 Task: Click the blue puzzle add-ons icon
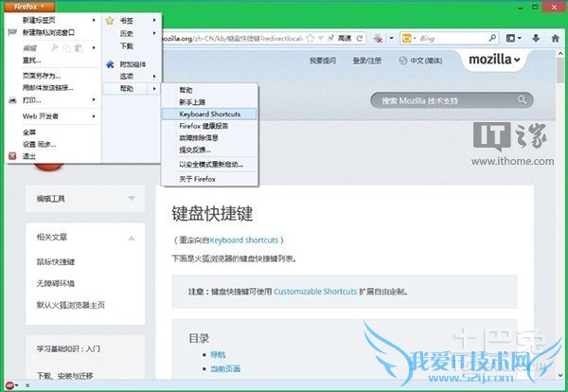[110, 64]
